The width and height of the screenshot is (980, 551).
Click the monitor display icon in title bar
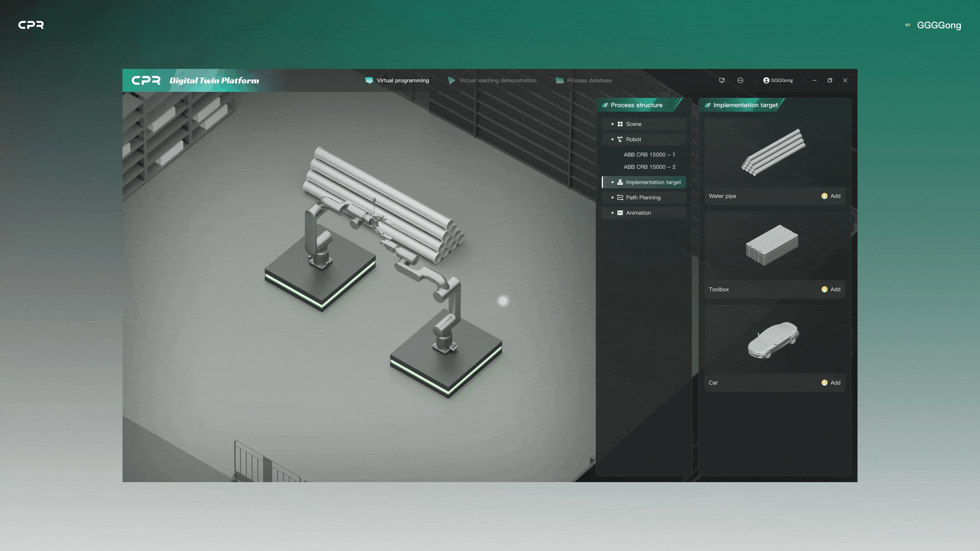click(722, 80)
